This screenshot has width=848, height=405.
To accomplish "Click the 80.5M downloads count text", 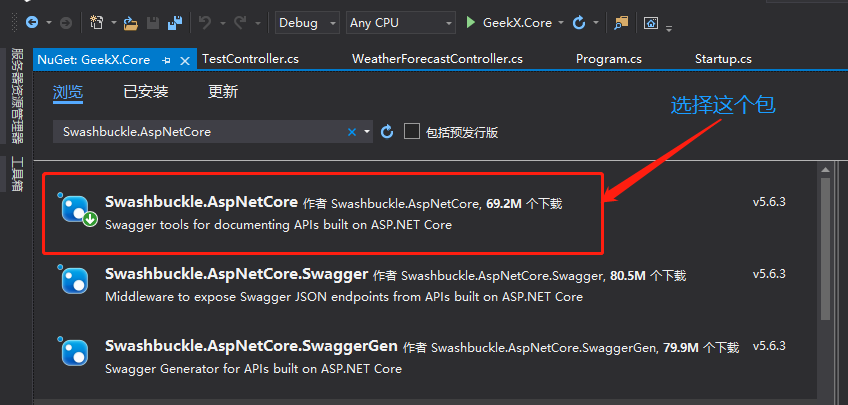I will [628, 275].
